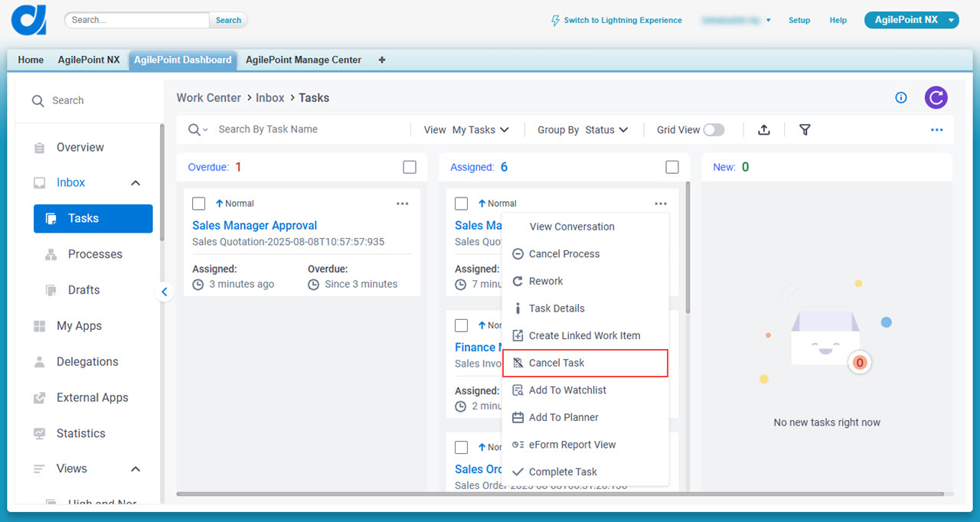Check the Overdue column select-all checkbox

point(410,167)
